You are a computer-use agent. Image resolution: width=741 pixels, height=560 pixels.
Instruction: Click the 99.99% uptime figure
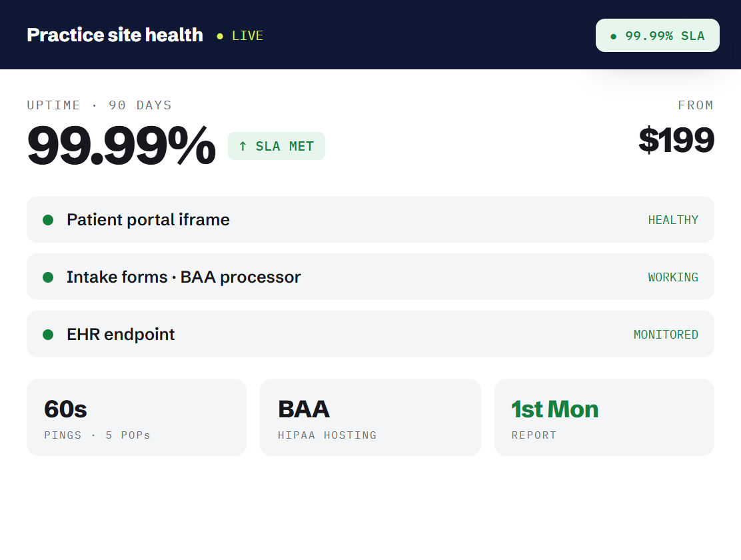(121, 146)
